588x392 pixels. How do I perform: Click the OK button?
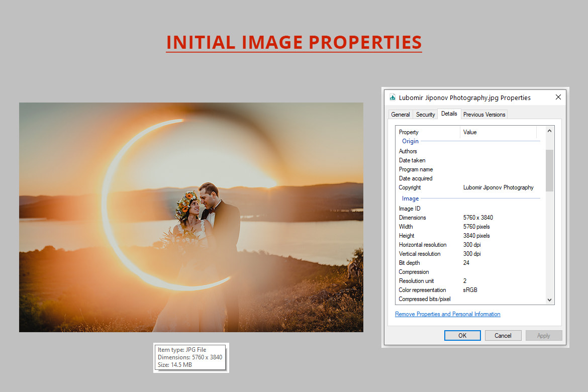point(462,335)
